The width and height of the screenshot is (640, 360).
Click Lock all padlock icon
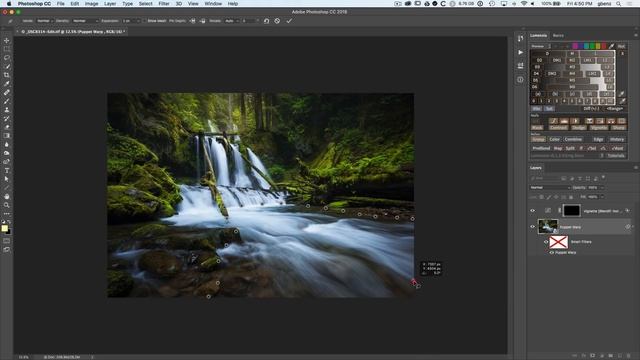tap(571, 197)
